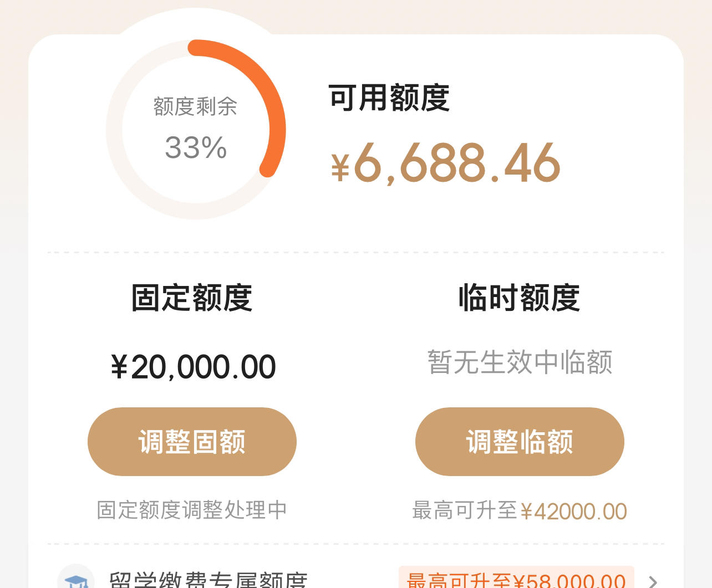Tap the 固定额度调整处理中 status text
The height and width of the screenshot is (588, 712).
[192, 510]
